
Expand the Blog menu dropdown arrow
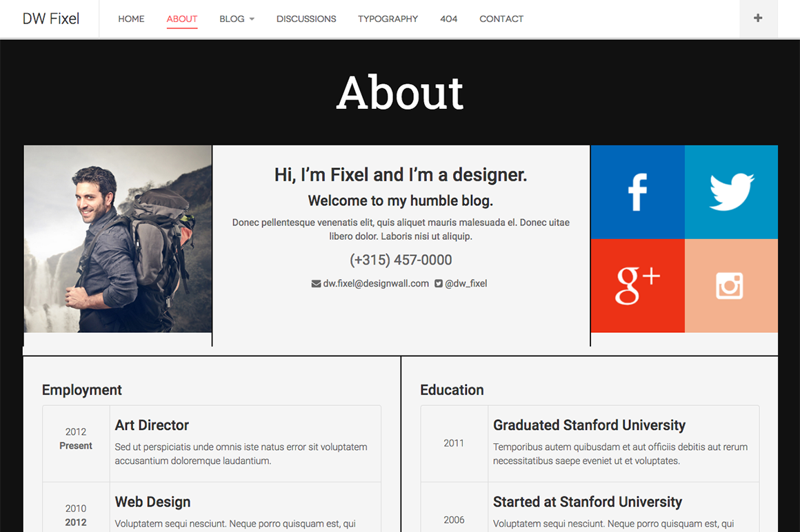[252, 19]
